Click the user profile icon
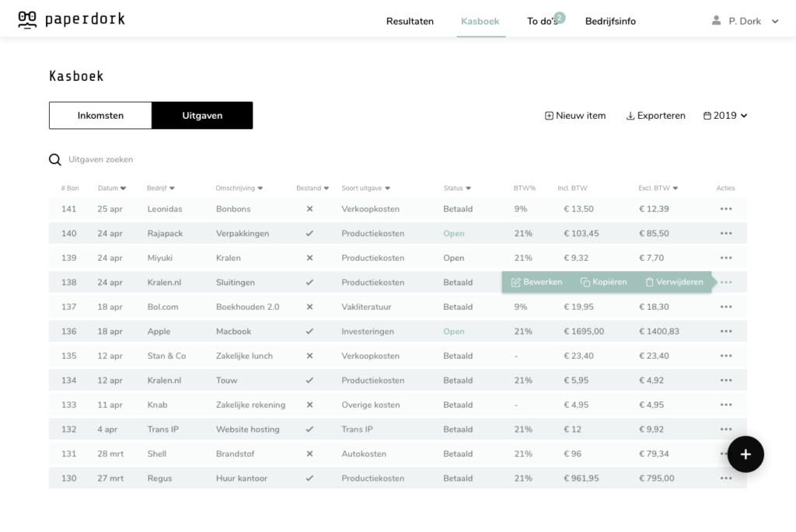The height and width of the screenshot is (532, 796). point(716,21)
